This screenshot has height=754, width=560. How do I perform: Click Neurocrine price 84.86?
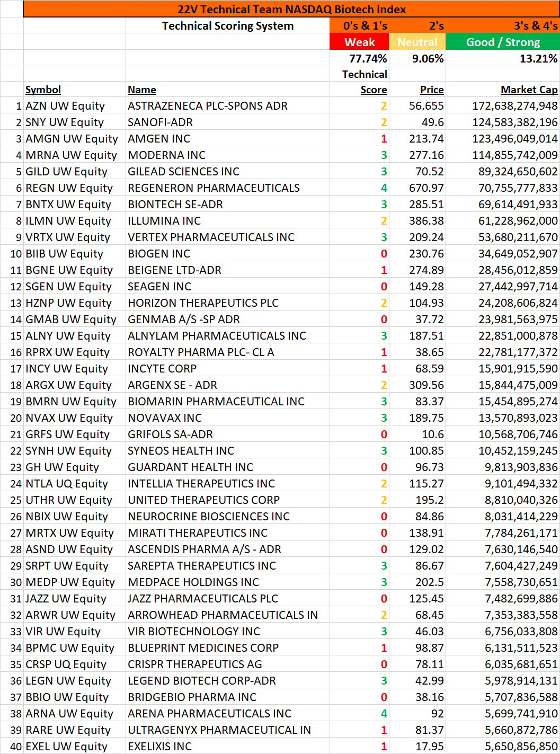[417, 517]
